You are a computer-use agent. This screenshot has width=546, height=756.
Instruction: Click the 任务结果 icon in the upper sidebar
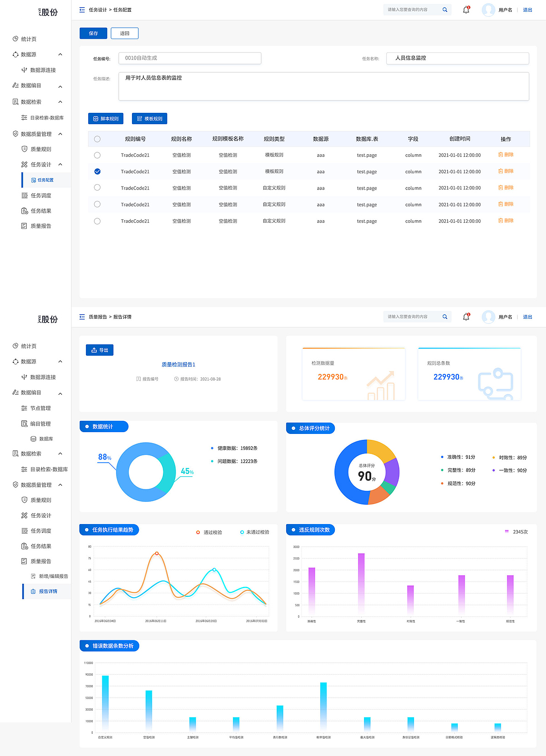tap(25, 211)
